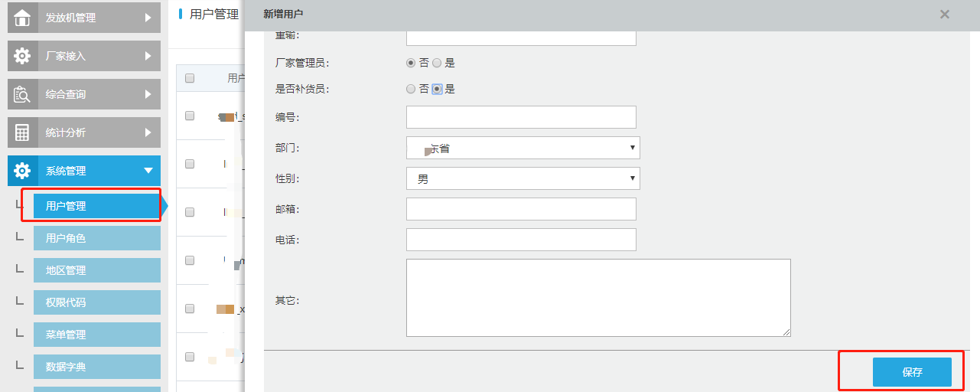Click the 邮箱 input field
The height and width of the screenshot is (392, 980).
point(521,209)
